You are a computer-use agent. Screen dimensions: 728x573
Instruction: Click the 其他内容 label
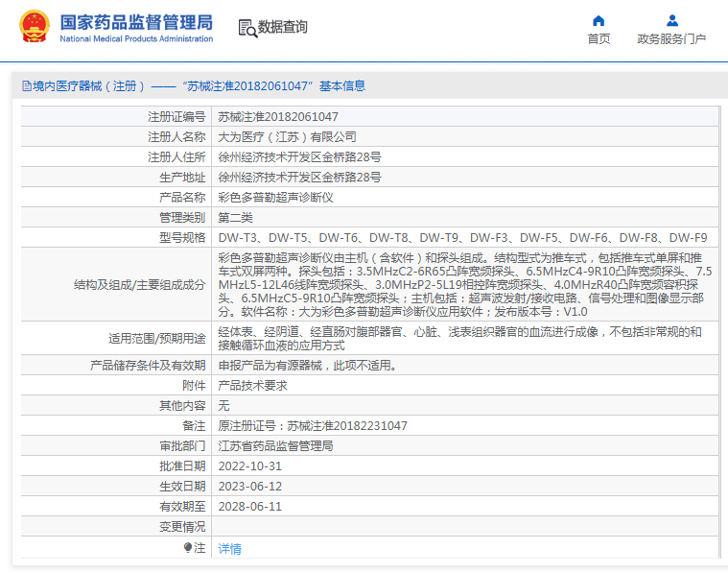tap(182, 406)
